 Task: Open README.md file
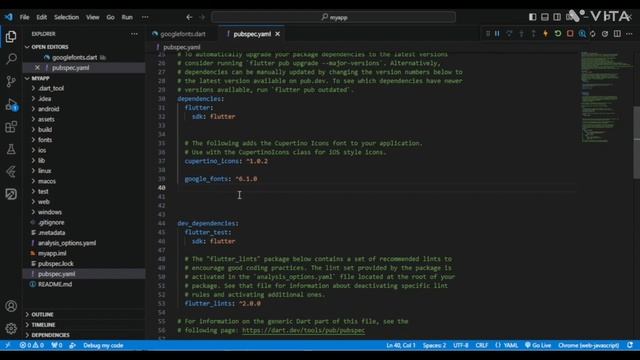pos(55,284)
